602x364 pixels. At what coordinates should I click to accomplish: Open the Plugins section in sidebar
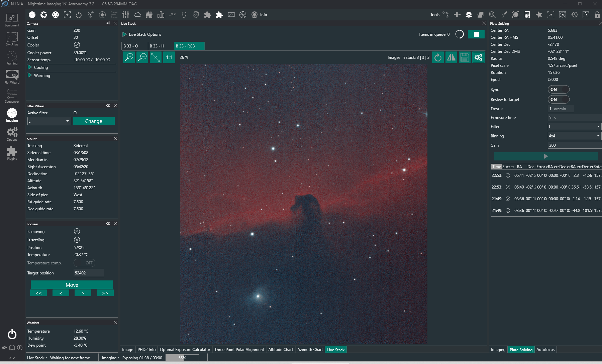pyautogui.click(x=12, y=153)
